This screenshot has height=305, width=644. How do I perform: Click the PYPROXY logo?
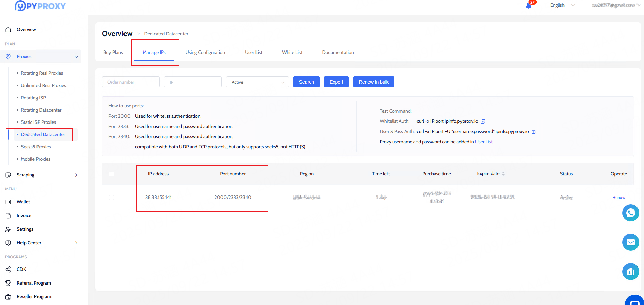pyautogui.click(x=40, y=6)
